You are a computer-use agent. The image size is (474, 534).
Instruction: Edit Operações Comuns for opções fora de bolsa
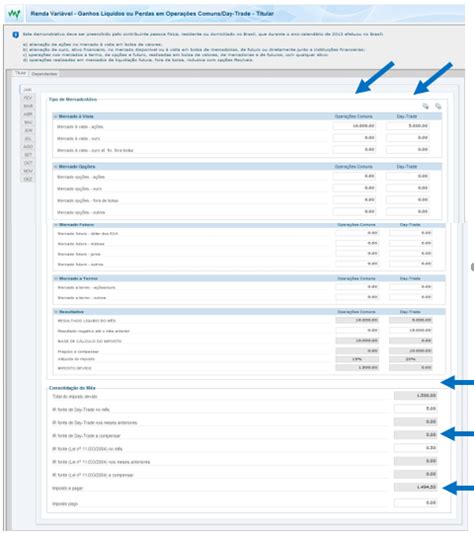click(x=354, y=200)
